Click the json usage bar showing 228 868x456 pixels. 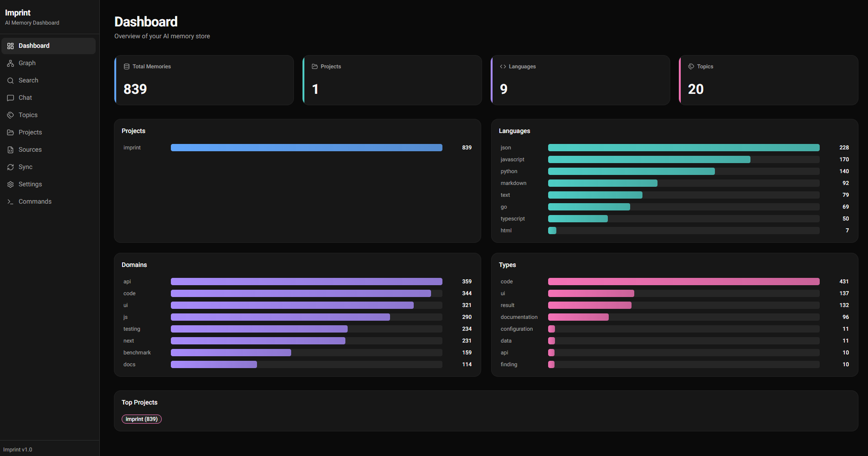pos(683,147)
